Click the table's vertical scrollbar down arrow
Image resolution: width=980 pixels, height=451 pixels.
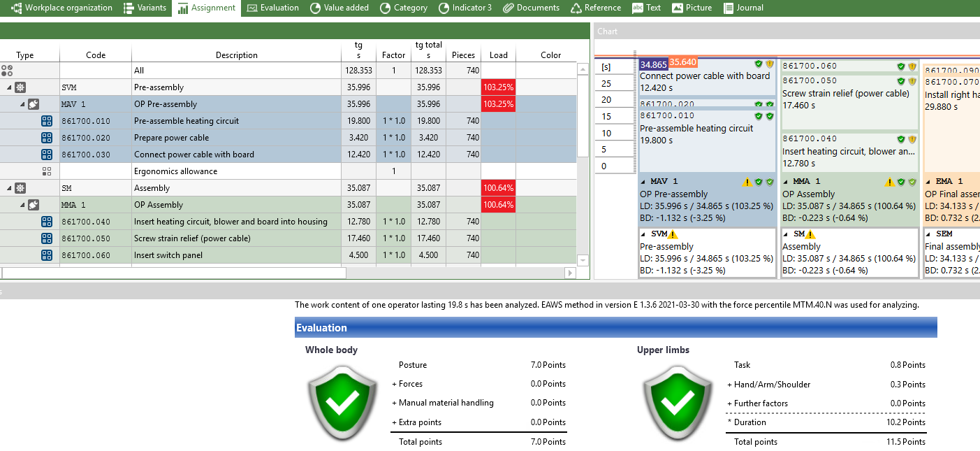(x=583, y=260)
